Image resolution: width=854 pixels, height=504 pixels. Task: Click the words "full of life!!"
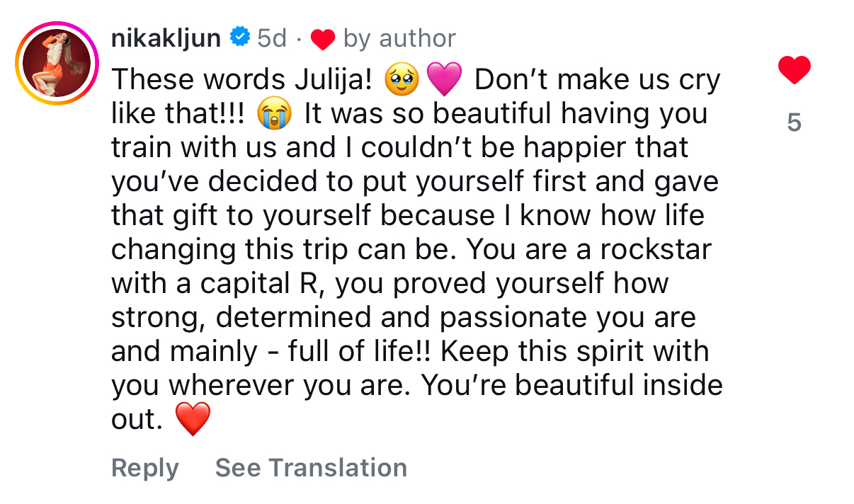(342, 352)
